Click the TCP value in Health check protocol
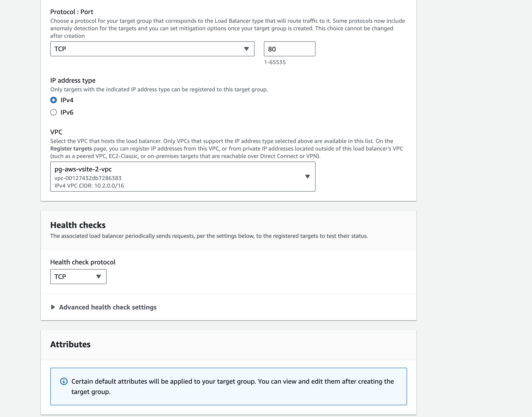 pyautogui.click(x=61, y=277)
